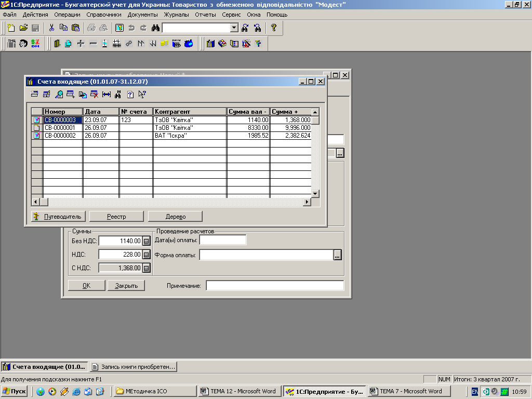Open the Справочники menu
Viewport: 532px width, 399px height.
104,15
